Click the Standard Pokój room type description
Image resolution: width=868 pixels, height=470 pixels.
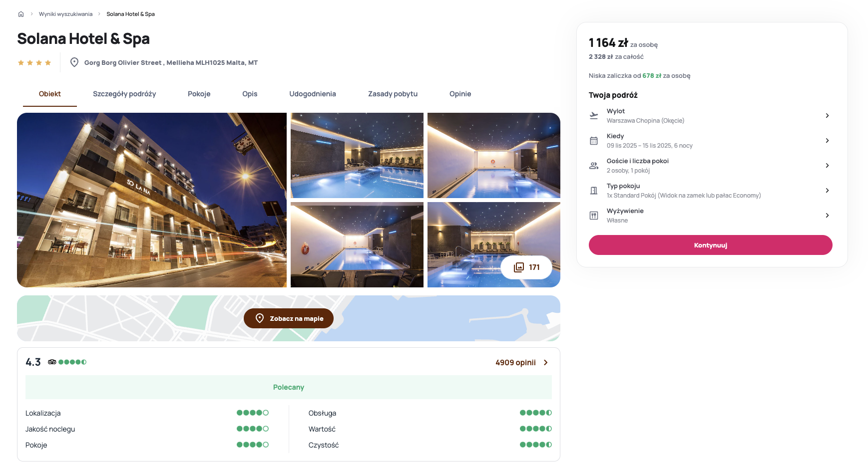tap(684, 196)
